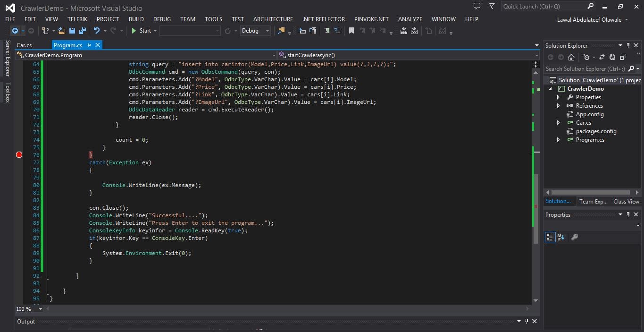Screen dimensions: 644x332
Task: Close the Output panel
Action: tap(535, 321)
